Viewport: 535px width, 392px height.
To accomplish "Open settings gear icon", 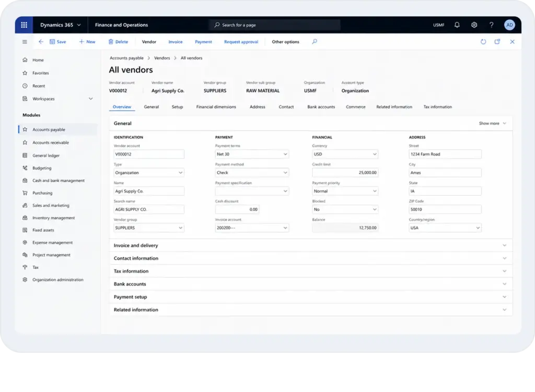I will coord(474,25).
